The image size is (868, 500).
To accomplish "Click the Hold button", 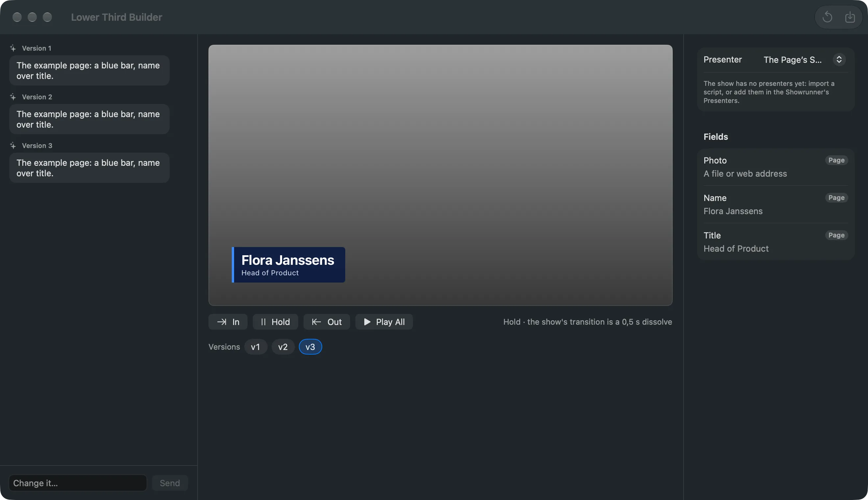I will tap(275, 322).
